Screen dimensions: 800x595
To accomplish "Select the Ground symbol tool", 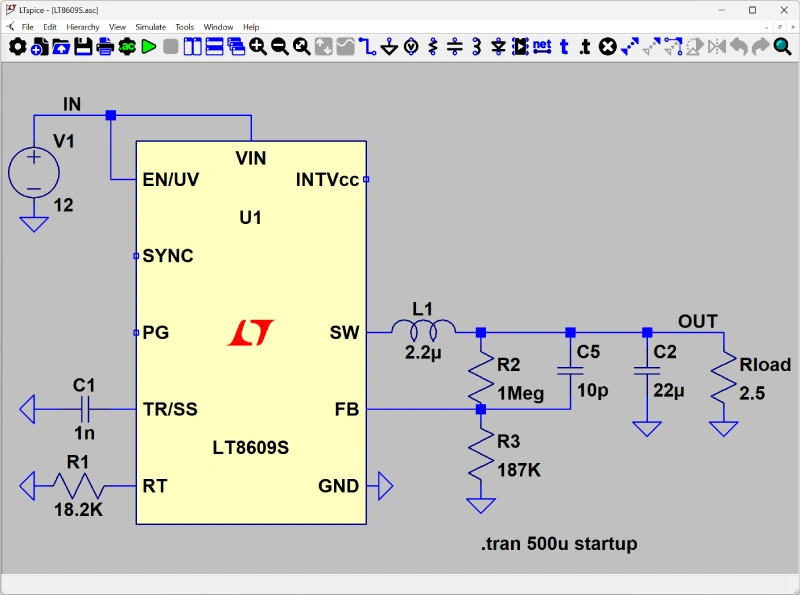I will coord(390,46).
